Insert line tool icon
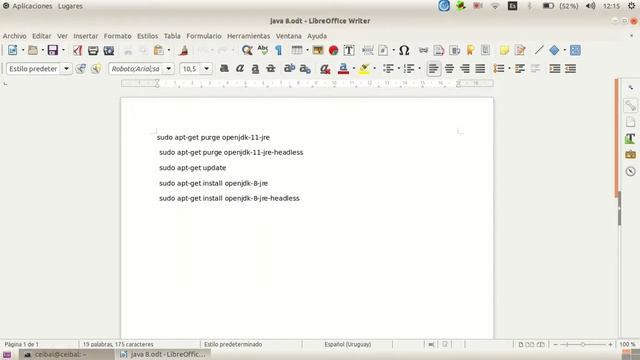640x360 pixels. click(539, 50)
